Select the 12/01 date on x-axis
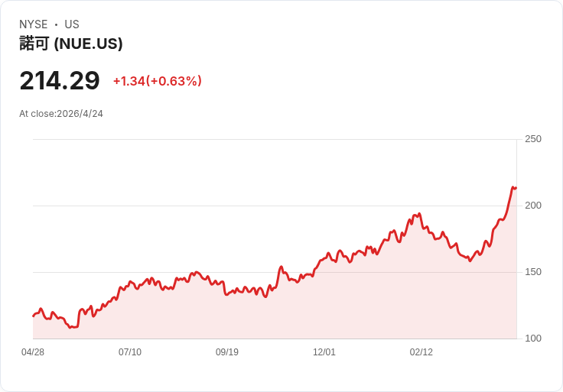Screen dimensions: 563x392 324,352
